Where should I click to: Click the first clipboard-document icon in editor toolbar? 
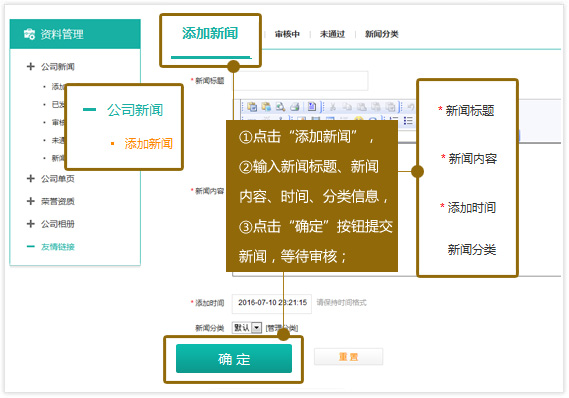tap(252, 107)
